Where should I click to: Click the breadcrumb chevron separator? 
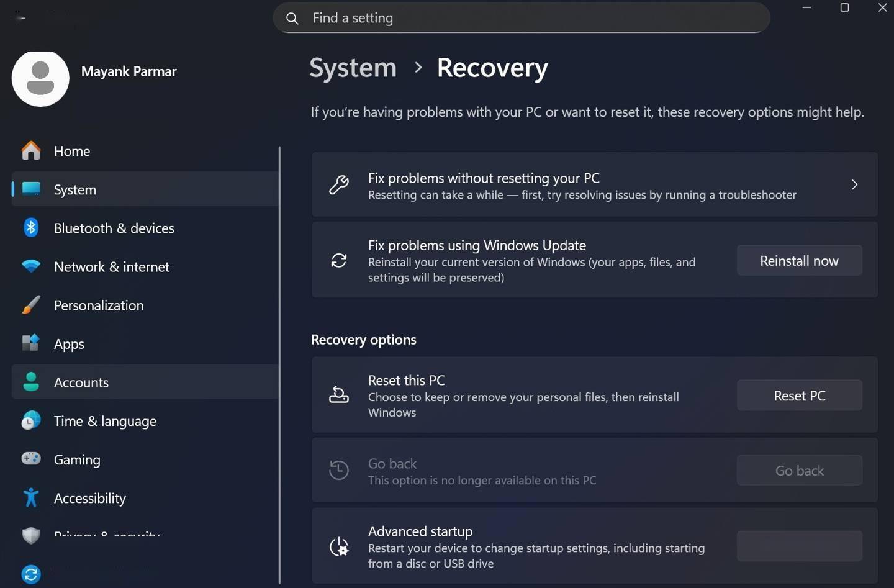click(418, 67)
